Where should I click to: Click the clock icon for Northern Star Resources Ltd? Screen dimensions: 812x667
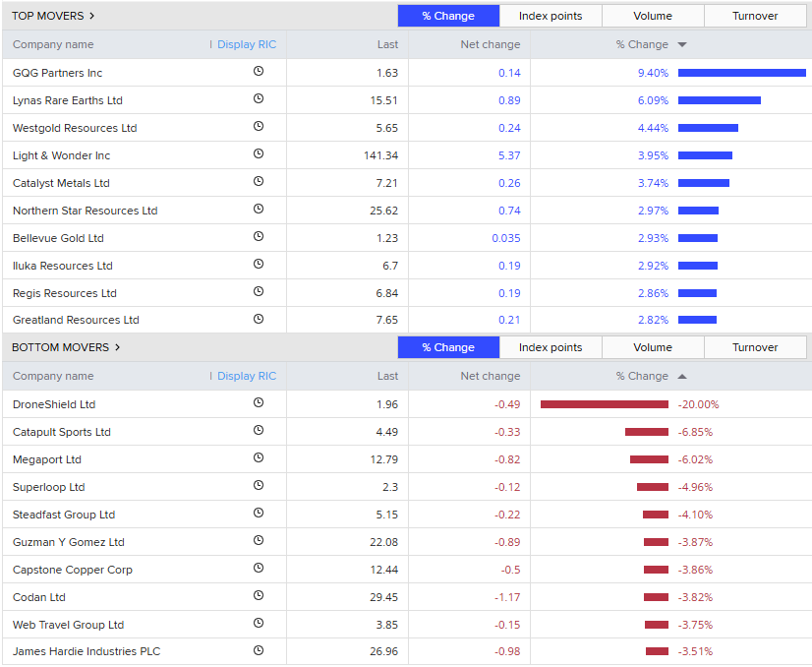pyautogui.click(x=259, y=209)
